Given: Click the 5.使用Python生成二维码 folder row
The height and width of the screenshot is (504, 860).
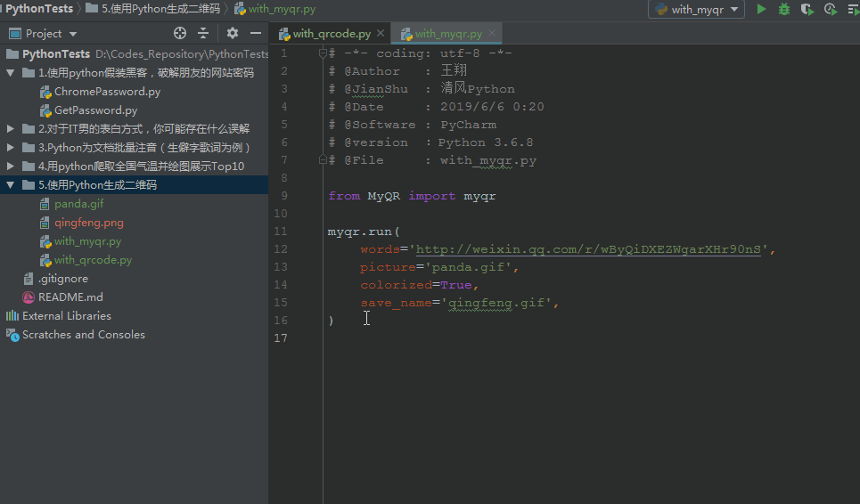Looking at the screenshot, I should 134,185.
